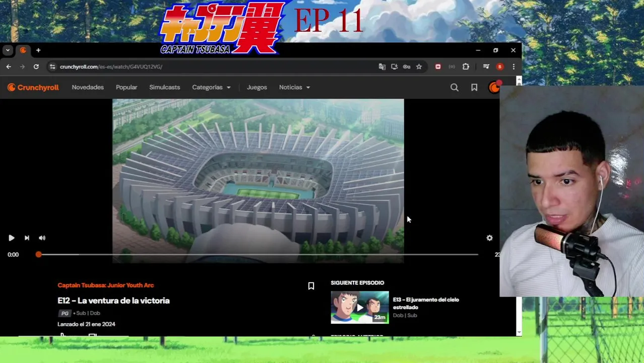Screen dimensions: 644x363
Task: Click Lanzado el 21 ene 2024 text
Action: point(86,324)
